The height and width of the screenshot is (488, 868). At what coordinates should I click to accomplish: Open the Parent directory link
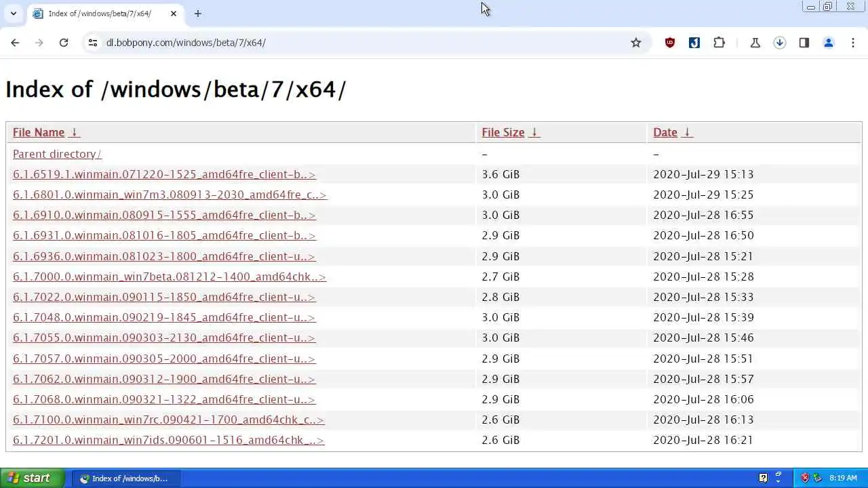(57, 154)
